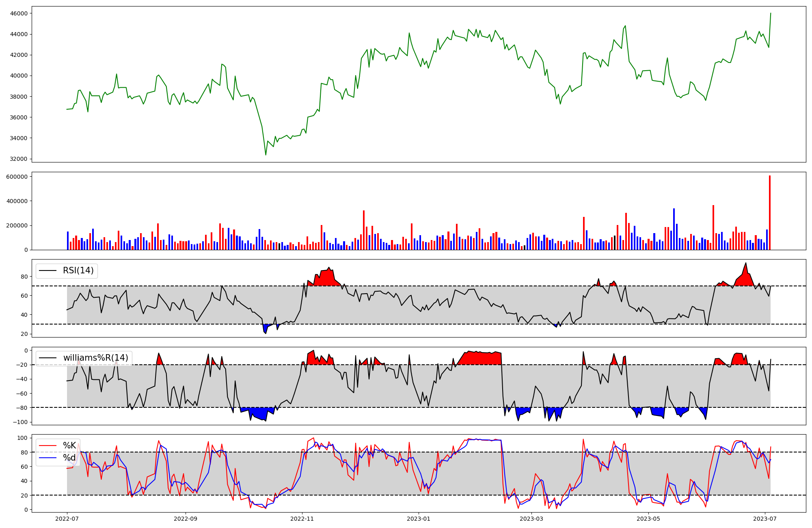Click the 2023-05 date tick label
The width and height of the screenshot is (812, 528).
(x=648, y=519)
